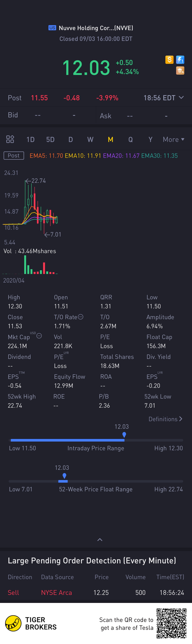Viewport: 192px width, 644px height.
Task: Toggle the Post chart display button
Action: (x=14, y=156)
